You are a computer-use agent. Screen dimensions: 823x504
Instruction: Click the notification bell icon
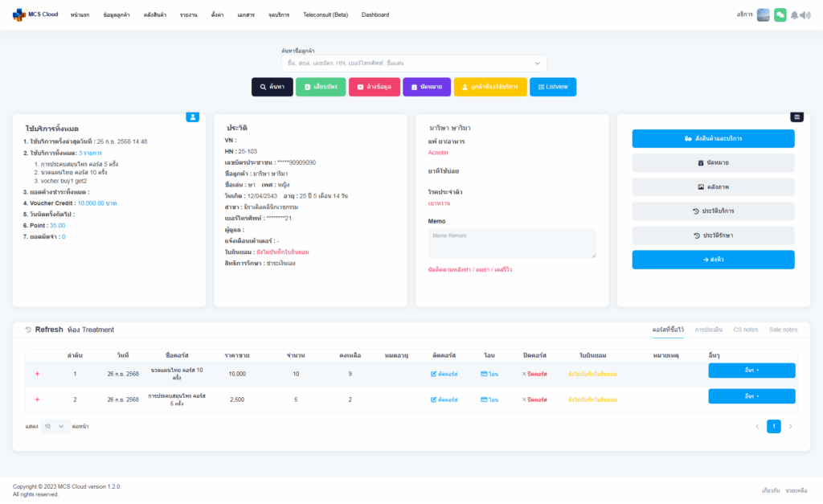click(x=795, y=15)
